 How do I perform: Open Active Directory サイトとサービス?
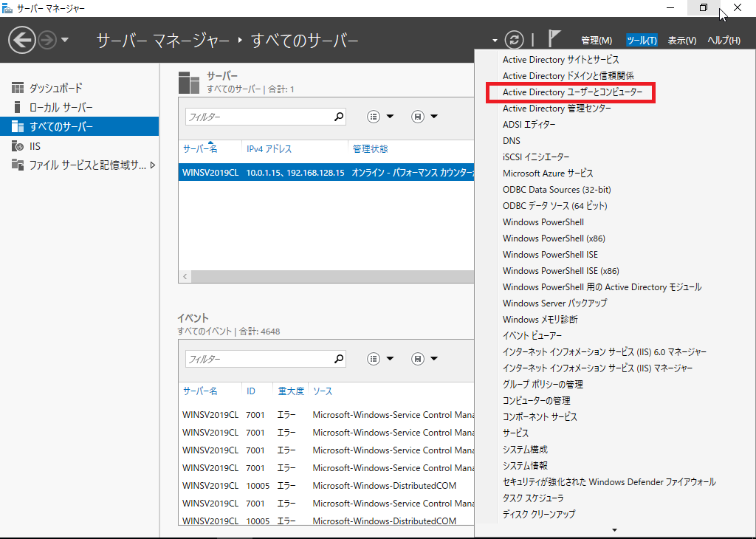pos(561,60)
